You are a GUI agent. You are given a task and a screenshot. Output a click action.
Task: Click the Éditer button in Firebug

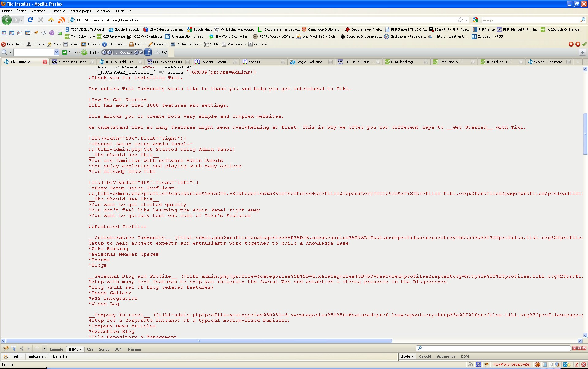(18, 357)
